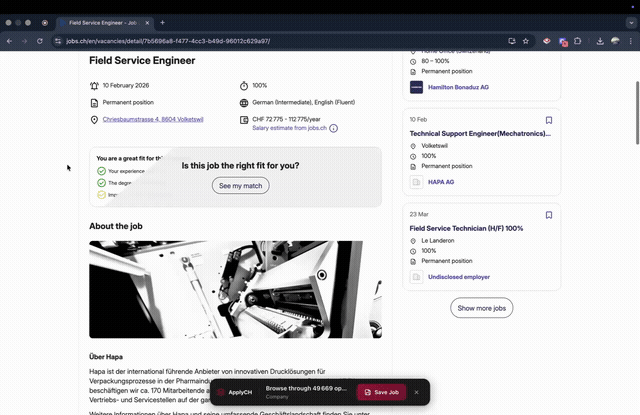The width and height of the screenshot is (640, 415).
Task: Click the ApplyCH logo icon
Action: tap(221, 392)
